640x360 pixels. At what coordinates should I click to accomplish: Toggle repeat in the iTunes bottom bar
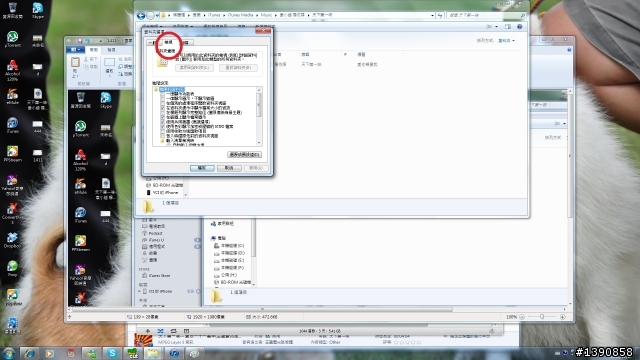173,331
